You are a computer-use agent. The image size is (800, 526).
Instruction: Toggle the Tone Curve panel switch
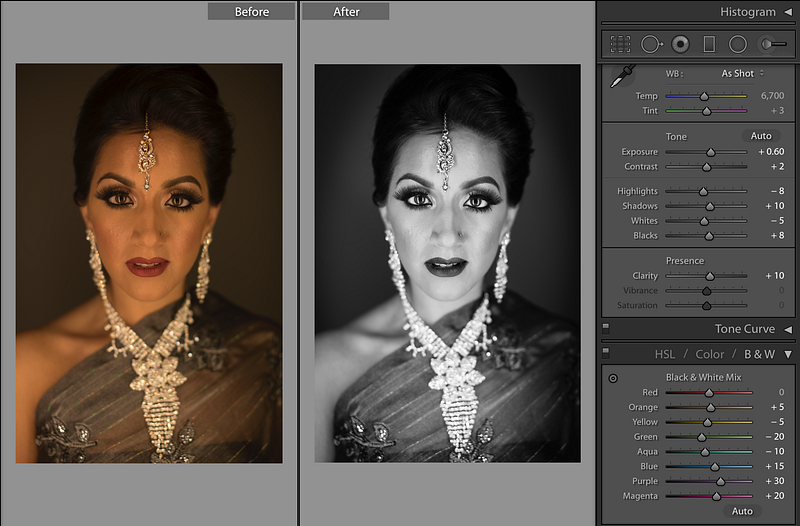(x=606, y=328)
